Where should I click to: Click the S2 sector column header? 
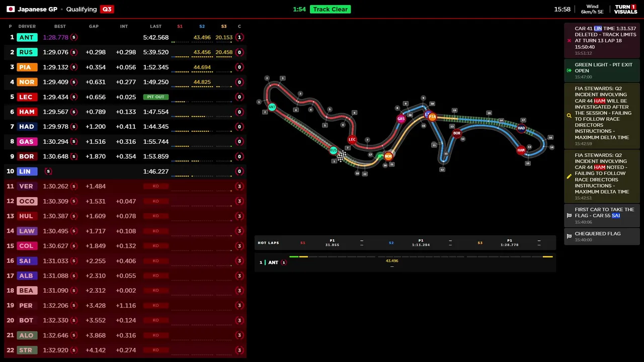point(202,26)
